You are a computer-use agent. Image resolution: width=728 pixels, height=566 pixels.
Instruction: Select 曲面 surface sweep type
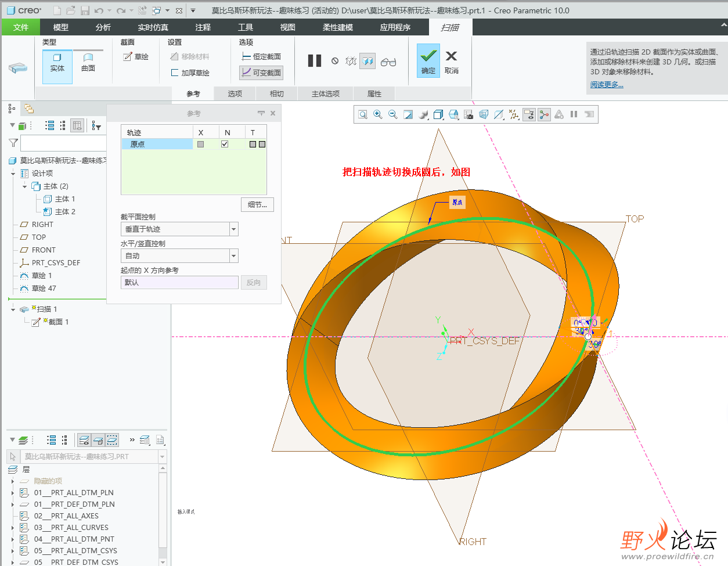click(88, 63)
